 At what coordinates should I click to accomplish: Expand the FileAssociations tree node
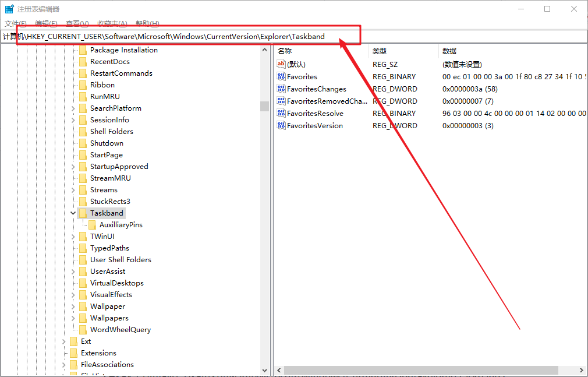[64, 365]
